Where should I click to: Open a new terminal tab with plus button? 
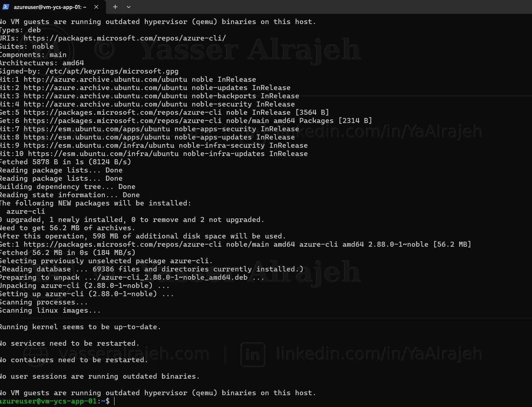(x=115, y=7)
